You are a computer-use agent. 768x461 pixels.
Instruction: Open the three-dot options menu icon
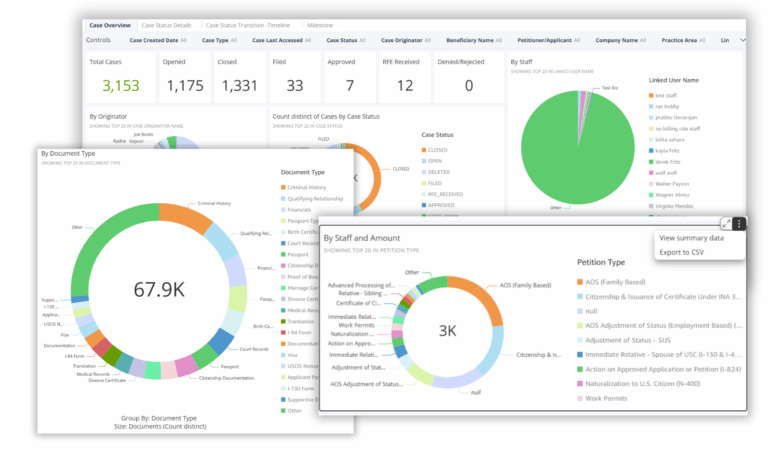739,224
